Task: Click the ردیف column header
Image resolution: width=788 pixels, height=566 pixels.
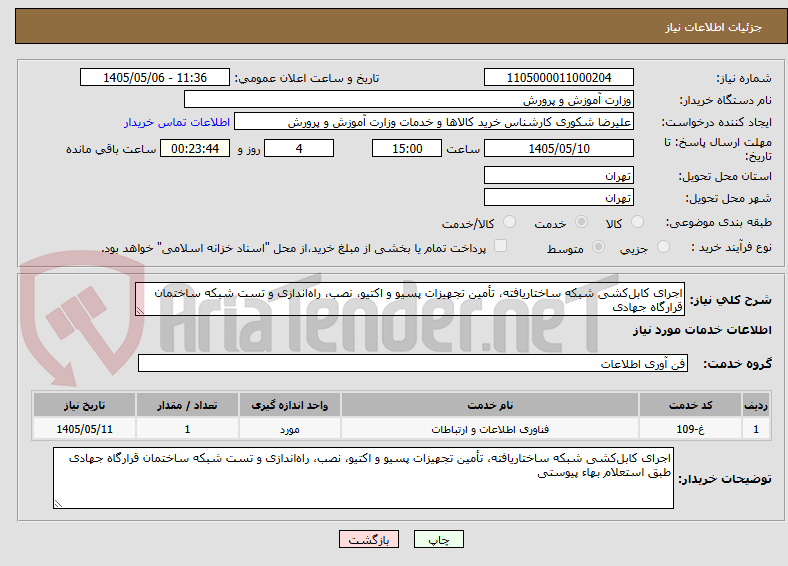Action: [x=756, y=405]
